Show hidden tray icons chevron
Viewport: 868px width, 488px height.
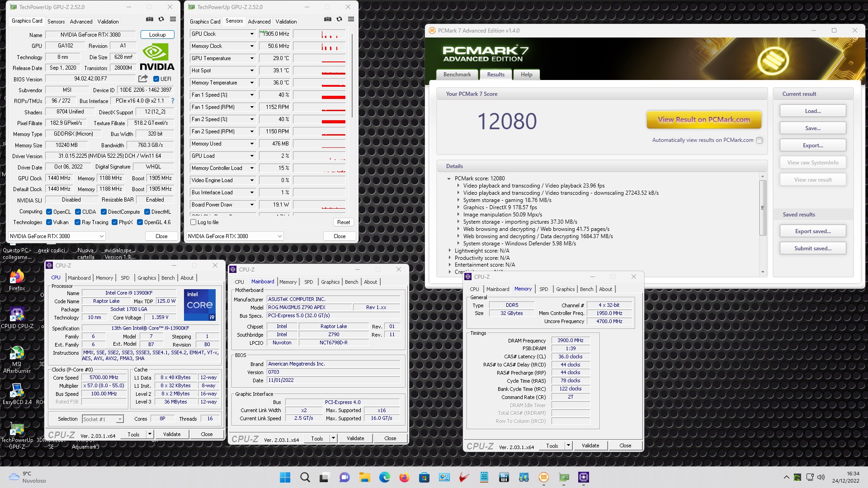tap(786, 477)
